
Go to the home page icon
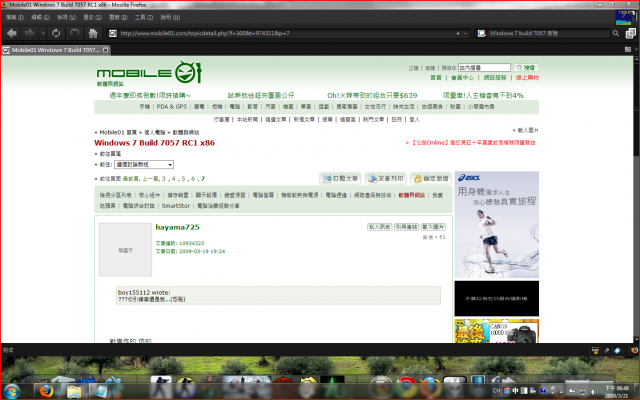(93, 33)
